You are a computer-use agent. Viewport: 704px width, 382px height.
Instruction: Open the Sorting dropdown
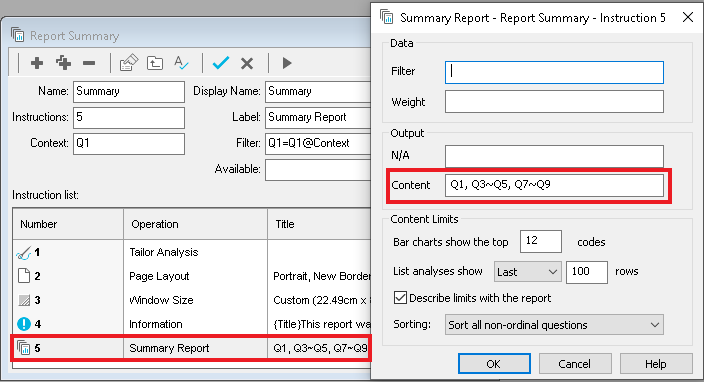(554, 325)
